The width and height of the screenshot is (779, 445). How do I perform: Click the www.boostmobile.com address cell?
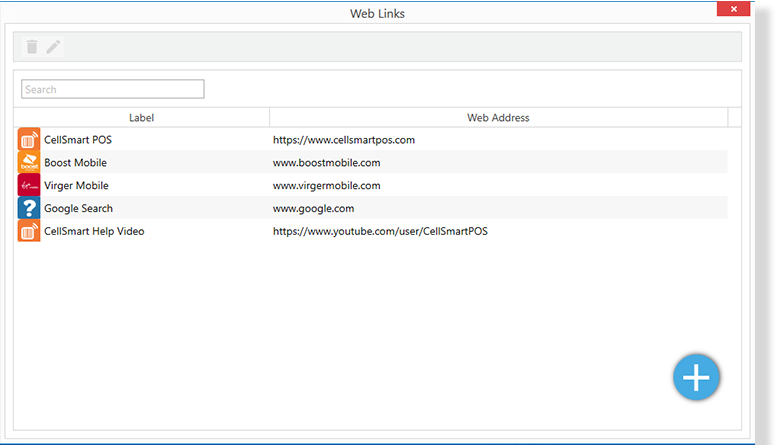tap(326, 162)
